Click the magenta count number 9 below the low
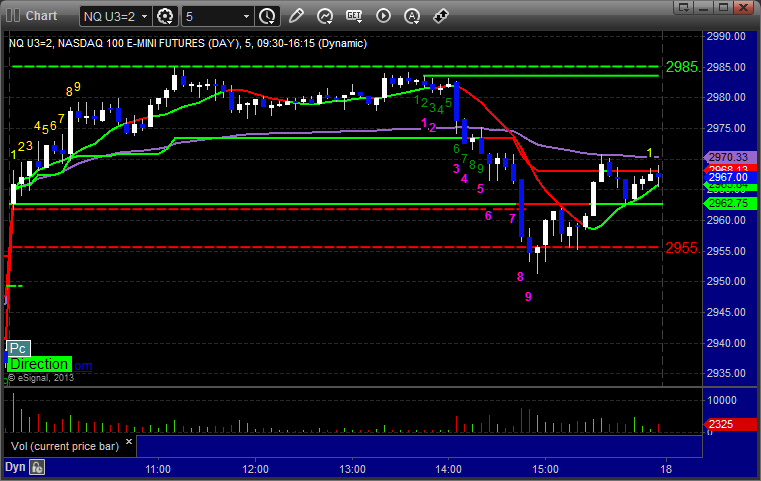Image resolution: width=761 pixels, height=481 pixels. pos(529,297)
